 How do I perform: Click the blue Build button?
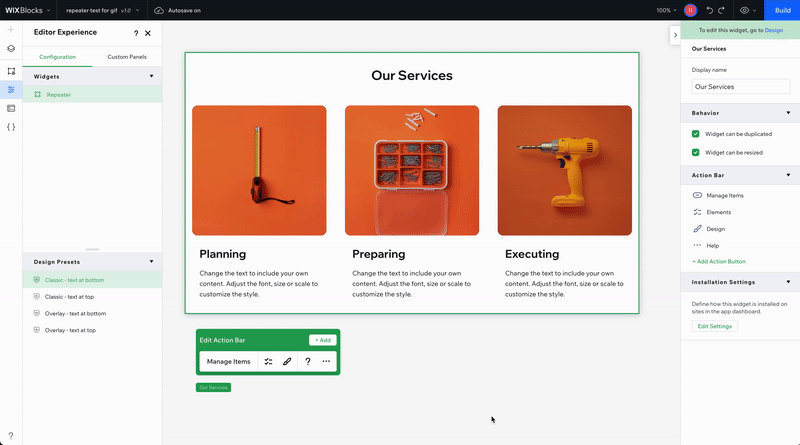tap(782, 10)
